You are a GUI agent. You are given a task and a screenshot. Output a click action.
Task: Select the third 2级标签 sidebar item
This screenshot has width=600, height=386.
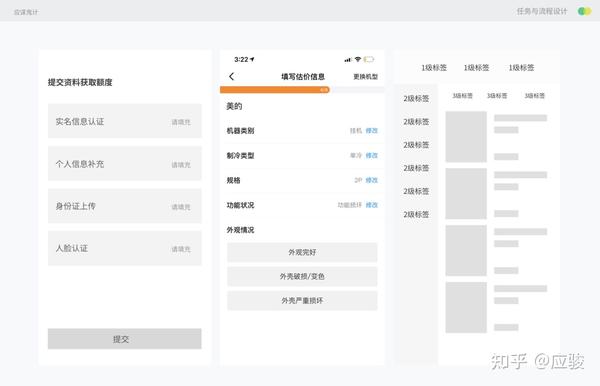416,145
